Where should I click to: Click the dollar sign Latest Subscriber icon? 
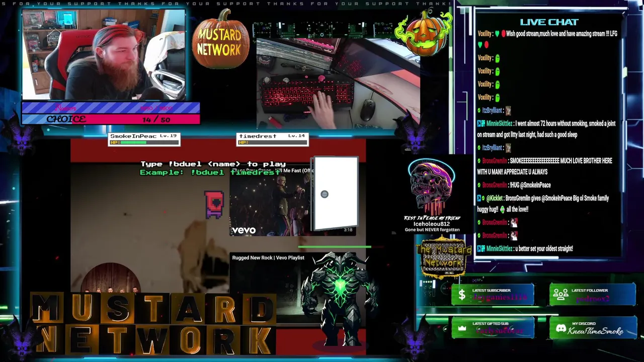click(462, 295)
